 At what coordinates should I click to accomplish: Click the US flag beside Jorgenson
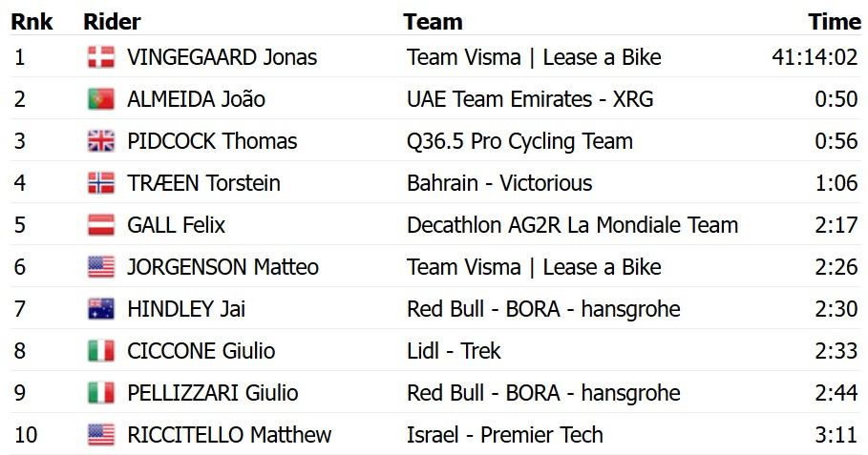click(x=101, y=267)
